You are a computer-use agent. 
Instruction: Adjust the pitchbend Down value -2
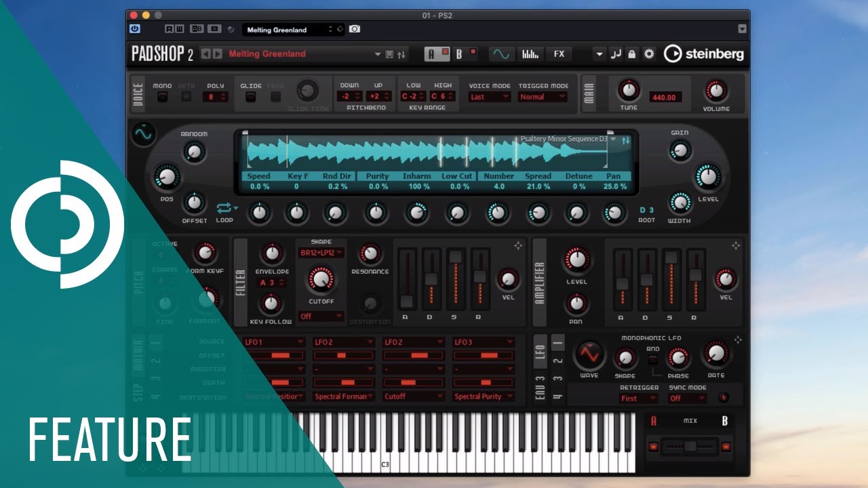tap(349, 96)
